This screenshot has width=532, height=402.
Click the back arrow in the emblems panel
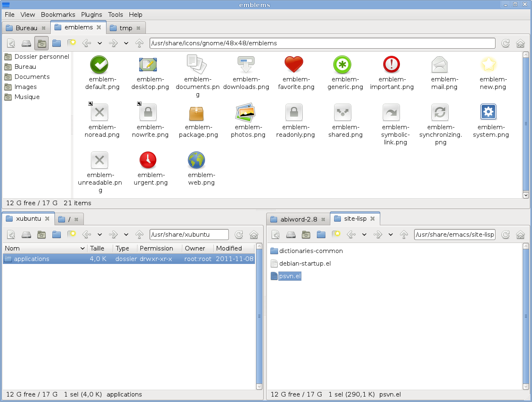(x=86, y=43)
